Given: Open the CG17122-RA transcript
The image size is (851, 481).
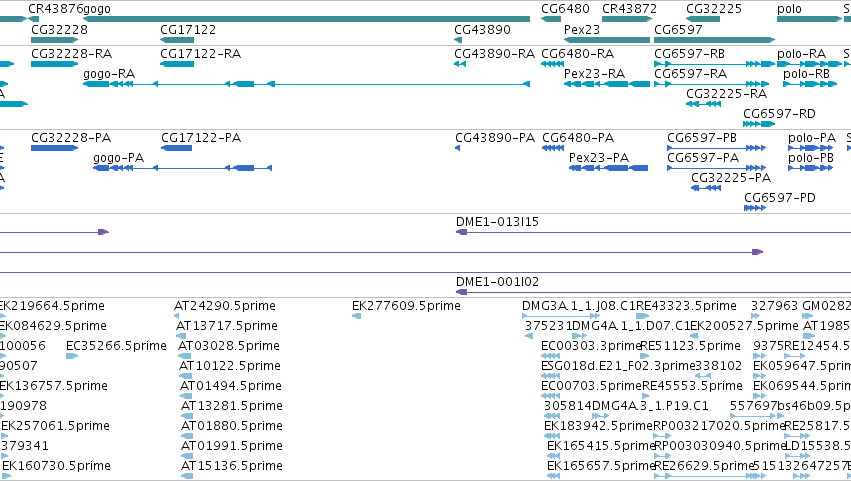Looking at the screenshot, I should click(177, 64).
